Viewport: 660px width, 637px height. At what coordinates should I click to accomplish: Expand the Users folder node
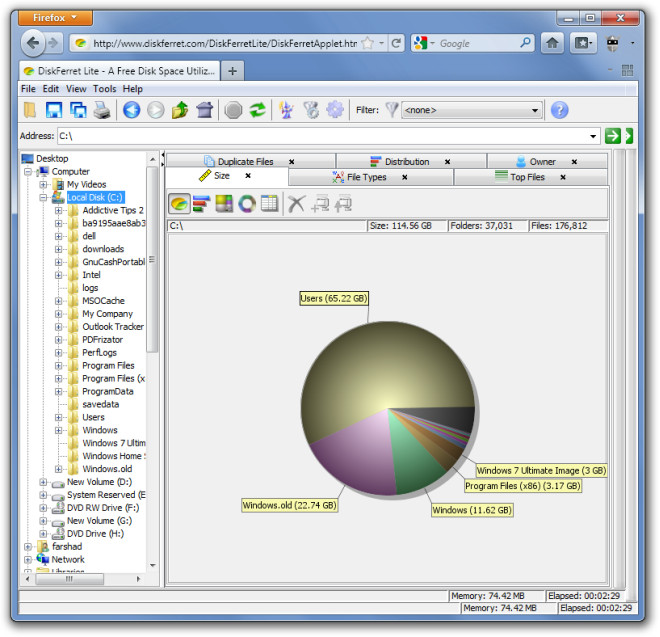point(59,418)
